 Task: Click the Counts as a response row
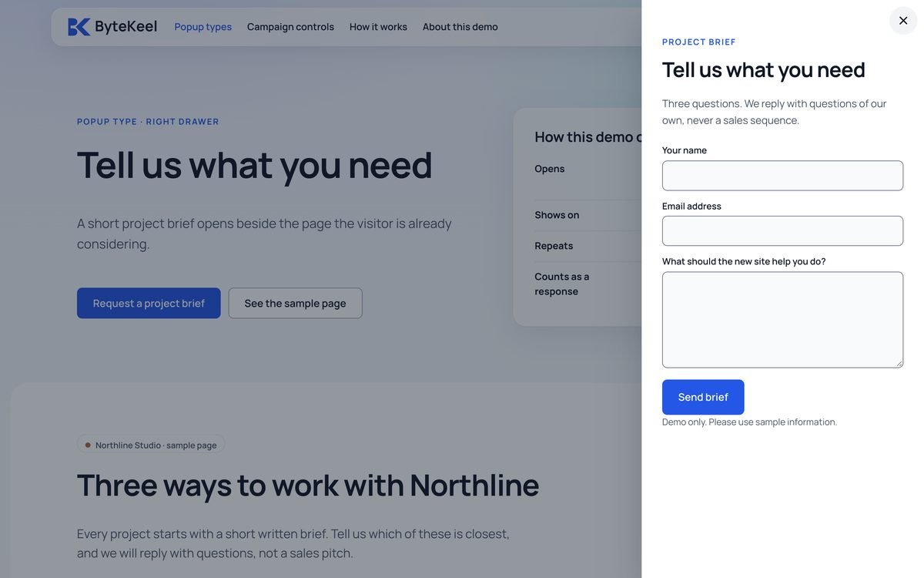pyautogui.click(x=588, y=284)
